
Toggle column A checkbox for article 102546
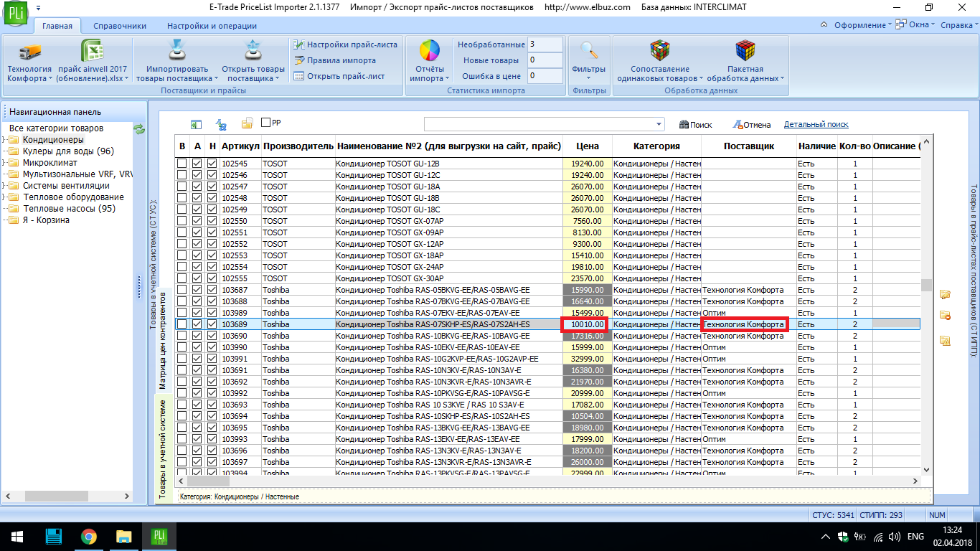point(197,175)
